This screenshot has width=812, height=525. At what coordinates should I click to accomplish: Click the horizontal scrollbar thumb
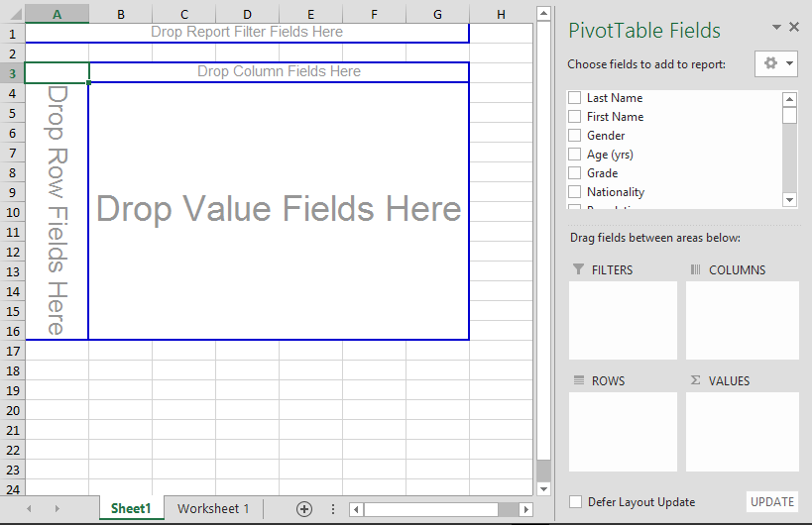click(x=430, y=509)
